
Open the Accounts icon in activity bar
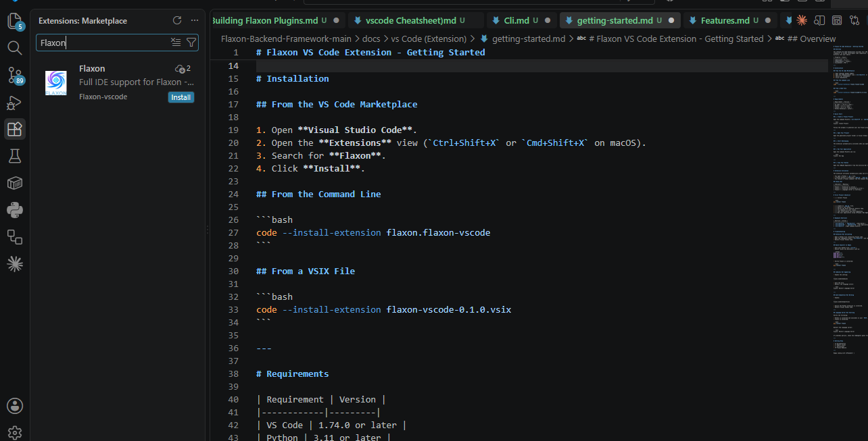click(14, 405)
